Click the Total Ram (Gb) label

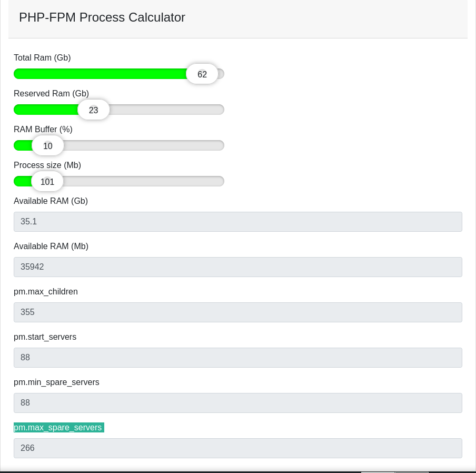coord(42,58)
